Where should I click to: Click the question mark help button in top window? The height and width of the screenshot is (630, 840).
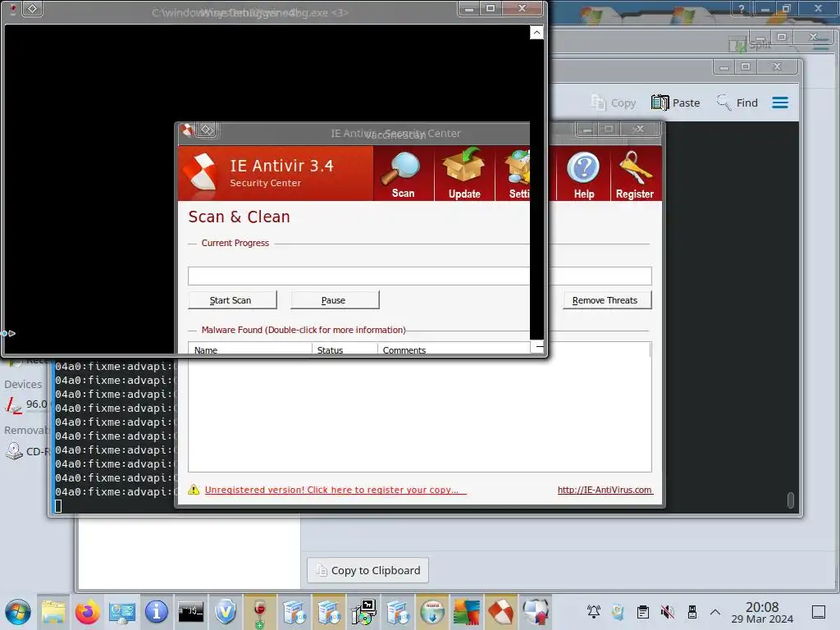pos(741,8)
